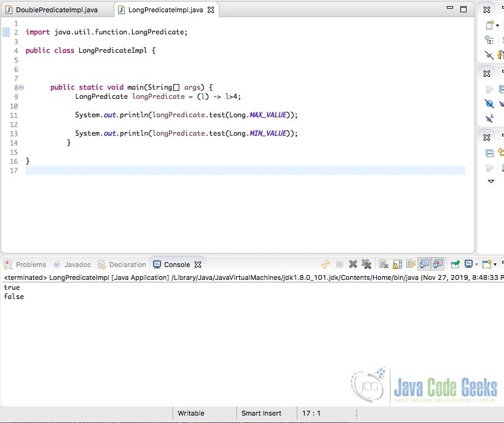Image resolution: width=504 pixels, height=423 pixels.
Task: Remove the launch with the single X icon
Action: 353,264
